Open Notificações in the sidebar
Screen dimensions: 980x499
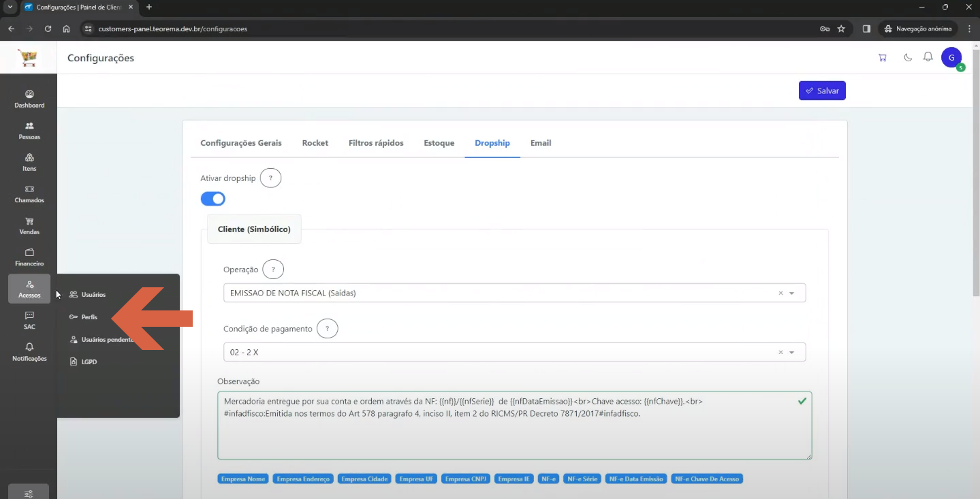tap(29, 353)
